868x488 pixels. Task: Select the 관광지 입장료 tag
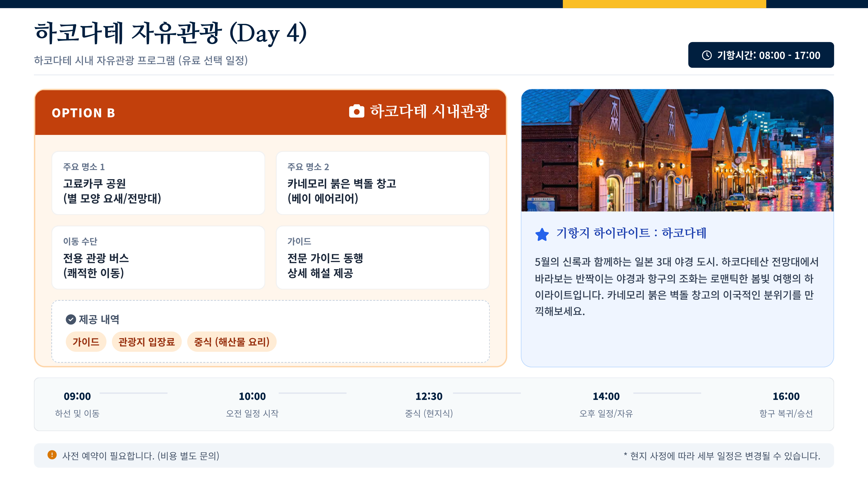[146, 342]
